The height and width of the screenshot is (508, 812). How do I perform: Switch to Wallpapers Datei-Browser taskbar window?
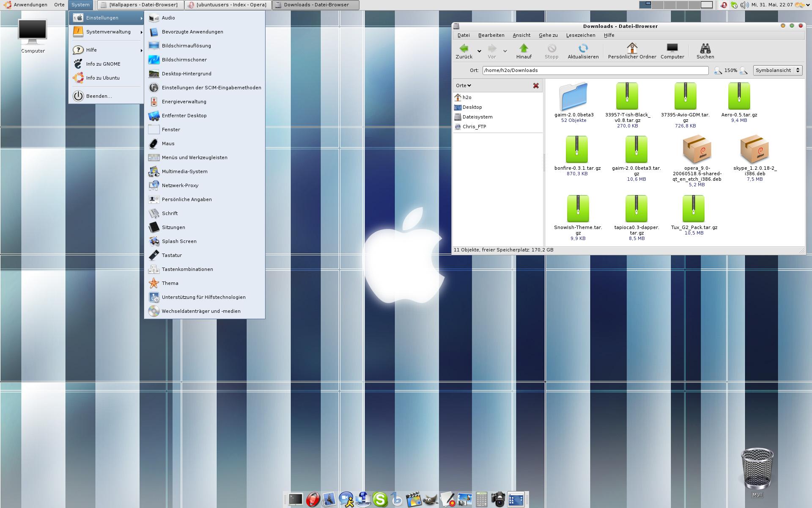(x=140, y=5)
